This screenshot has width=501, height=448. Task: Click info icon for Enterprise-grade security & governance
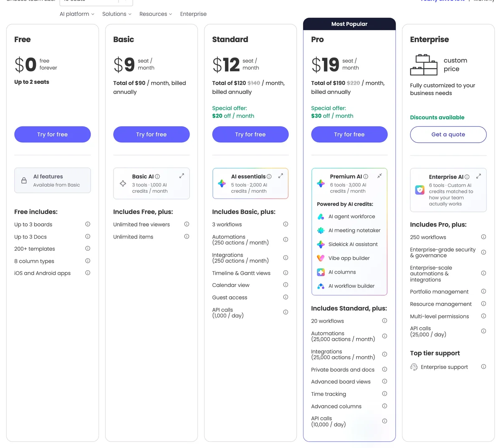pos(483,252)
